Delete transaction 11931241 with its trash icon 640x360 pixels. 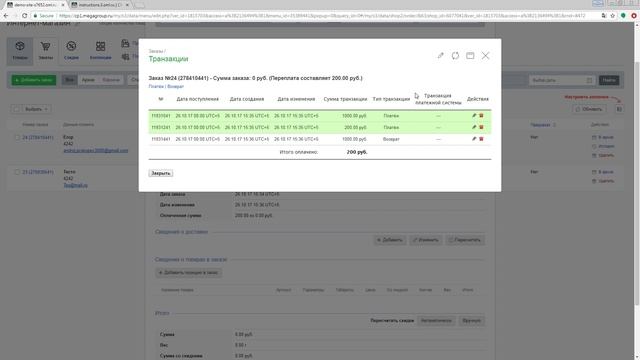pos(481,127)
